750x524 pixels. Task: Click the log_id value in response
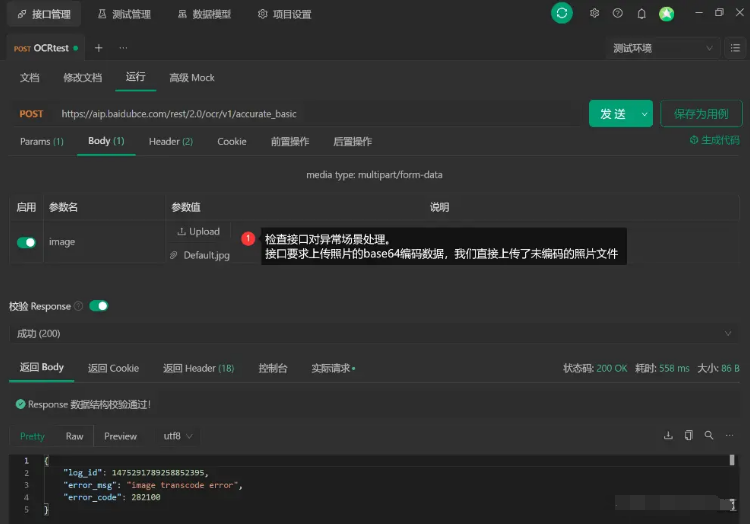158,472
